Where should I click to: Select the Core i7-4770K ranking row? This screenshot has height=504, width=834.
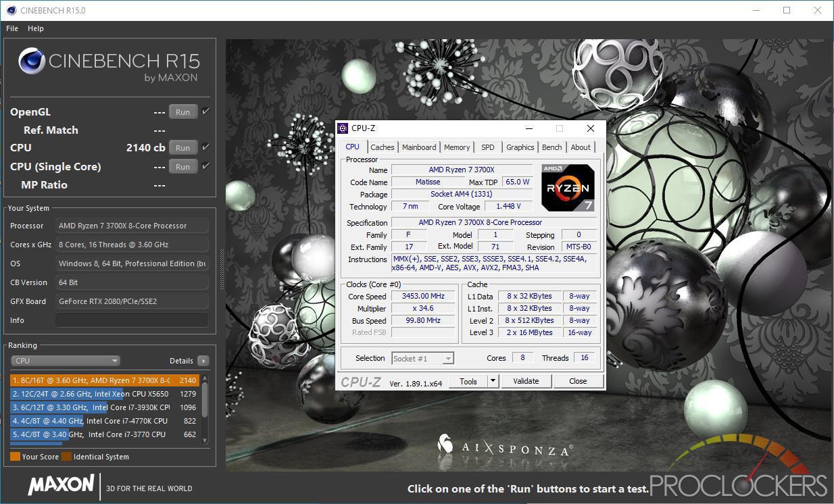[105, 421]
